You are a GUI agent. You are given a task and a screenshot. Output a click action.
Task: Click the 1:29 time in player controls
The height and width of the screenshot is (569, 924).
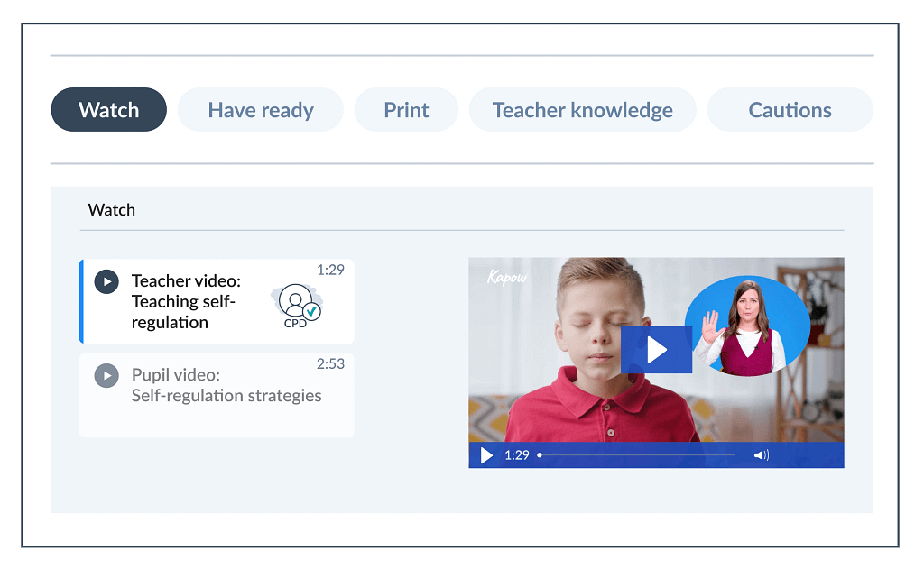516,455
